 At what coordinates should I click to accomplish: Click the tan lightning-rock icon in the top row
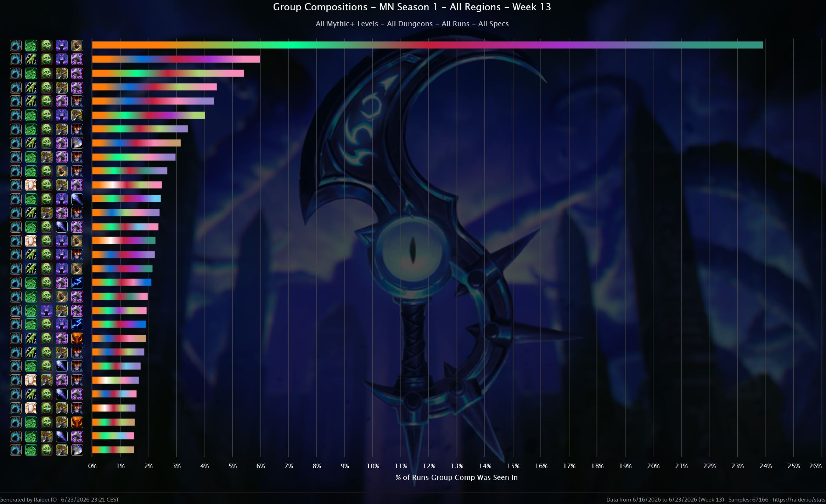tap(77, 45)
